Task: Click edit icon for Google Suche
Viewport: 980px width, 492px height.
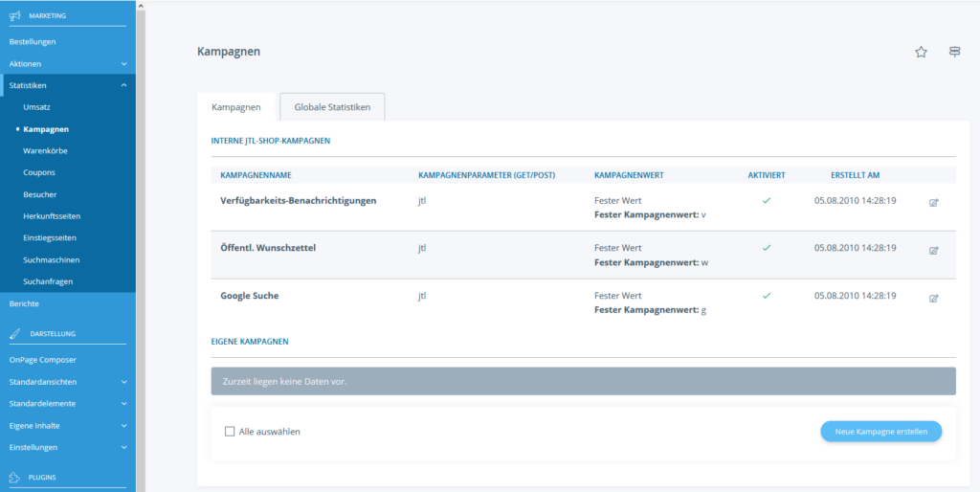Action: click(x=934, y=298)
